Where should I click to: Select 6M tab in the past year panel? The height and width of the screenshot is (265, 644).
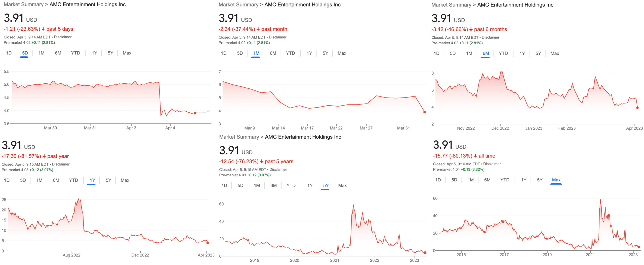point(56,180)
